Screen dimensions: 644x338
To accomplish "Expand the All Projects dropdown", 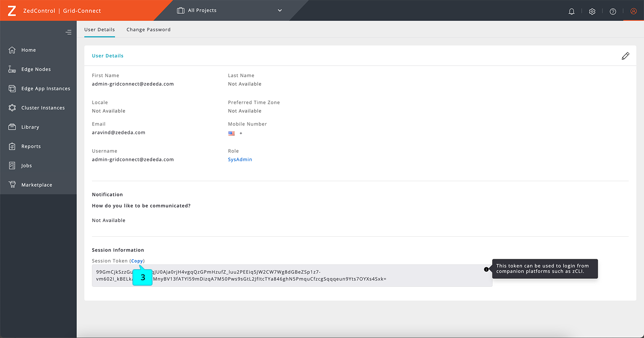I will 280,10.
